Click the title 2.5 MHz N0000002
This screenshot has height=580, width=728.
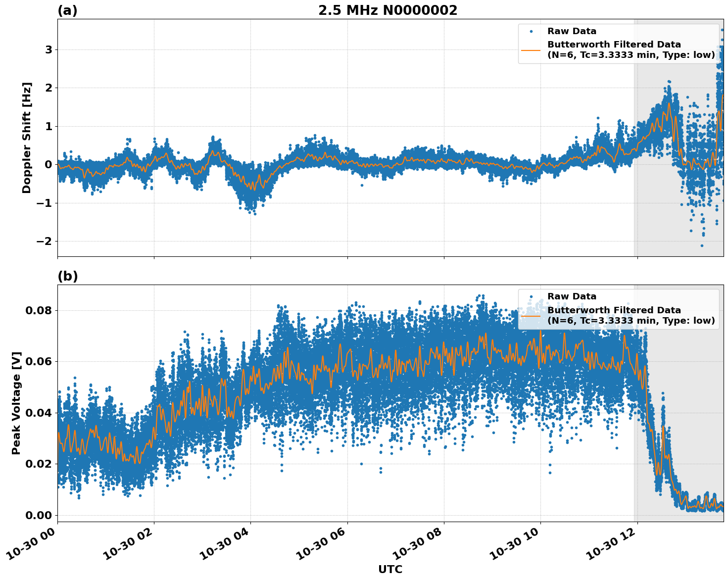(x=389, y=10)
